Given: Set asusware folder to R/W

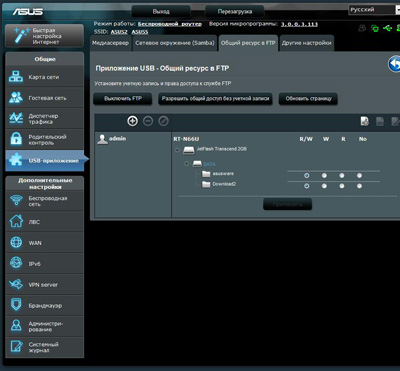Looking at the screenshot, I should 307,176.
